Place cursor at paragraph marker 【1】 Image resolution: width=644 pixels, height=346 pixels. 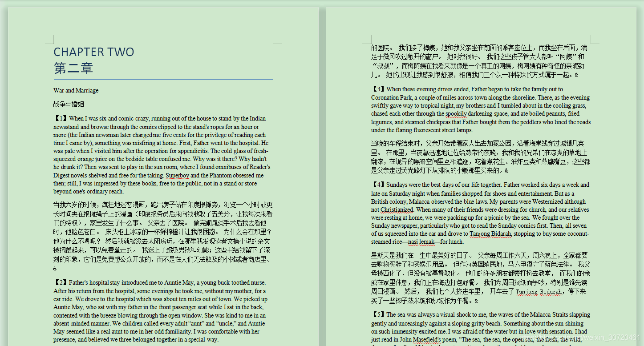tap(61, 118)
